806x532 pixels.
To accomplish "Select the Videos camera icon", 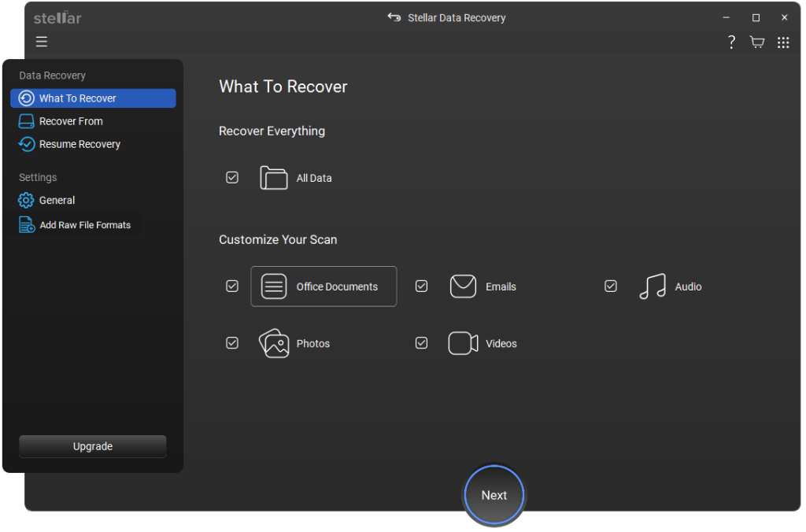I will pos(463,343).
